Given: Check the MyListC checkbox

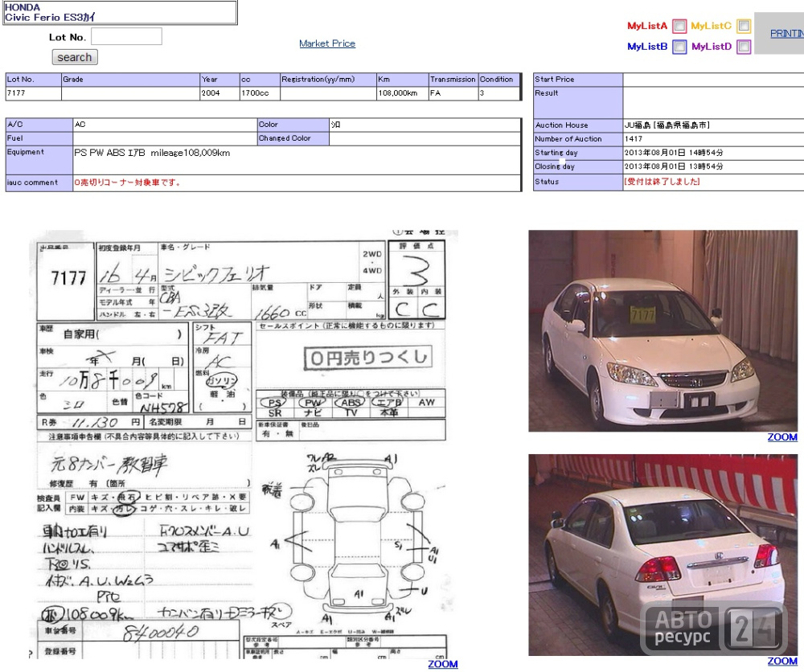Looking at the screenshot, I should tap(744, 26).
